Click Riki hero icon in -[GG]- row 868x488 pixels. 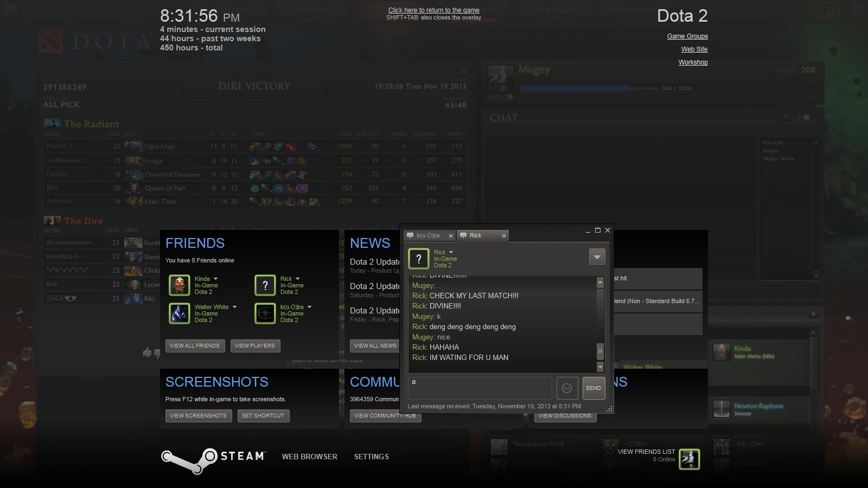pyautogui.click(x=133, y=298)
